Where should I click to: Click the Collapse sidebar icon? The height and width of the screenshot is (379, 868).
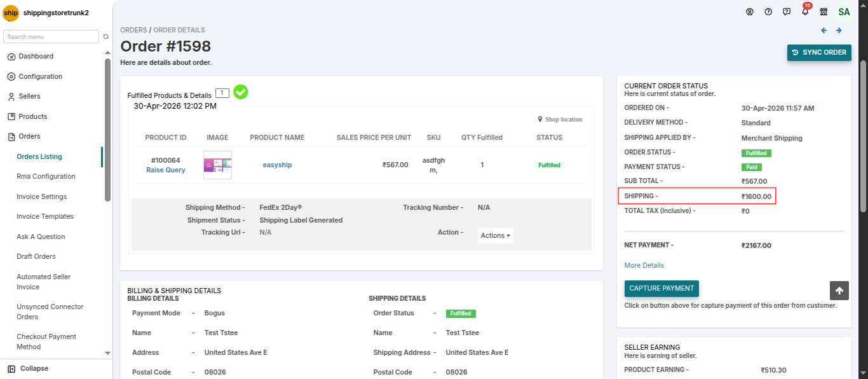pyautogui.click(x=11, y=369)
